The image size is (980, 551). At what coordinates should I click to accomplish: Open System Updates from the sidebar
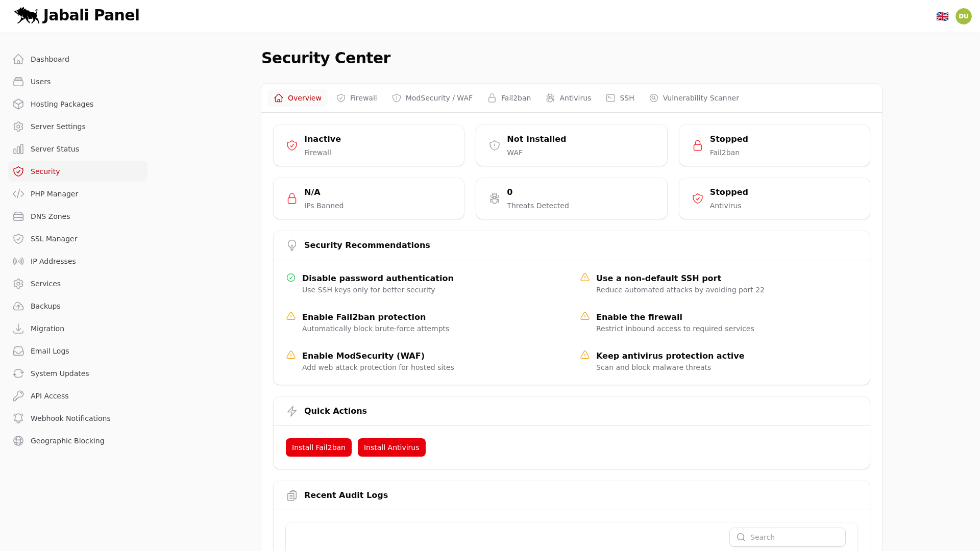pyautogui.click(x=59, y=373)
